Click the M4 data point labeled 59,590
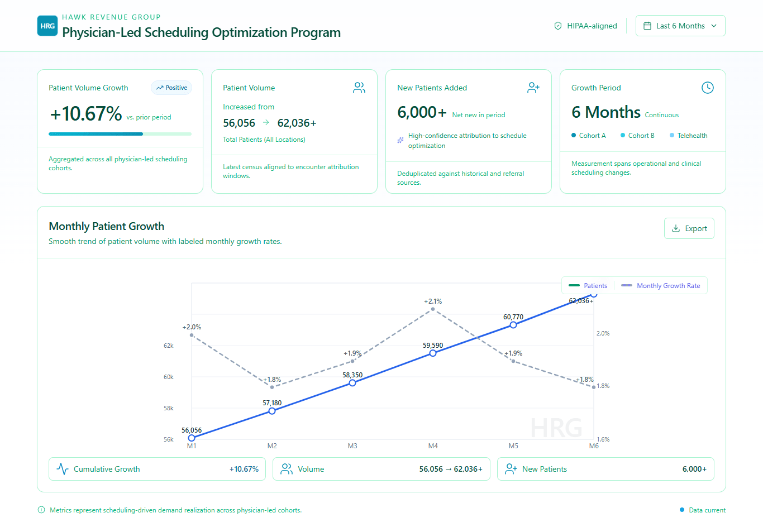This screenshot has height=532, width=763. click(x=433, y=353)
